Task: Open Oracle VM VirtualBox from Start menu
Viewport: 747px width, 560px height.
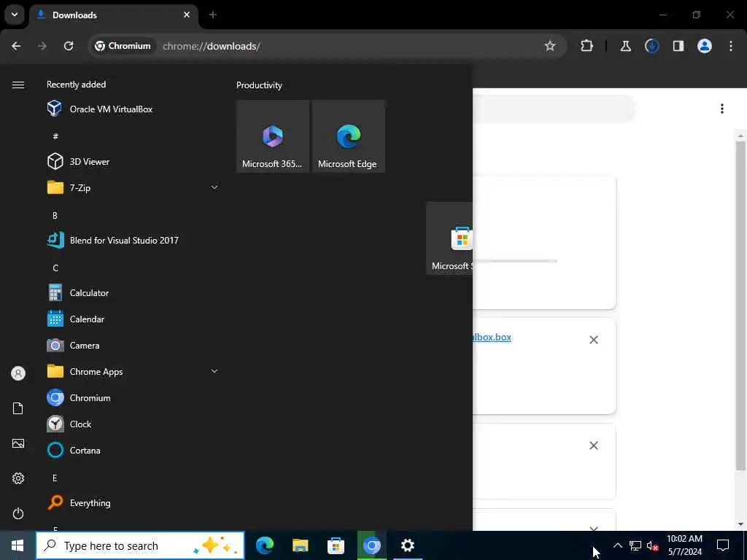Action: [133, 109]
